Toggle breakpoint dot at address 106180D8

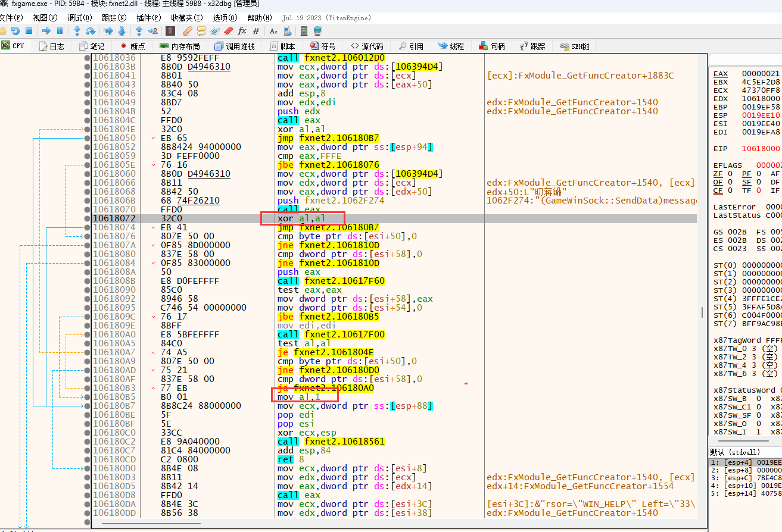point(87,495)
